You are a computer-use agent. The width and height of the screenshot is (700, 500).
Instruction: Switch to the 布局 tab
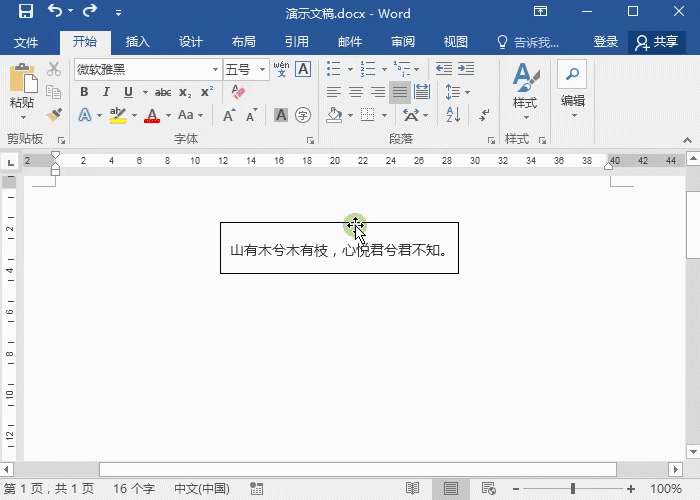(x=244, y=42)
